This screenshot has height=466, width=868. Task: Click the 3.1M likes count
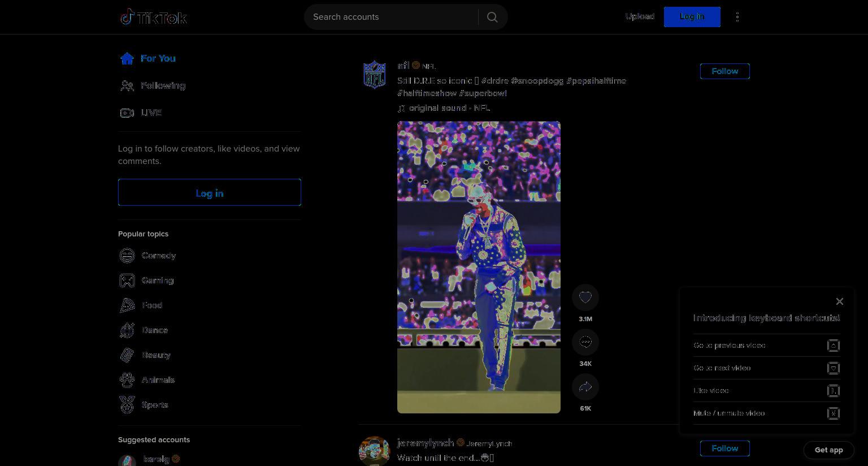click(x=585, y=319)
